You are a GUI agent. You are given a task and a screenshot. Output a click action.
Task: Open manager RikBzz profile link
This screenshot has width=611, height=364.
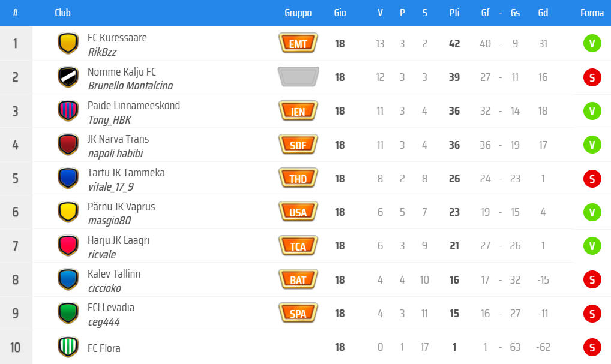(102, 52)
